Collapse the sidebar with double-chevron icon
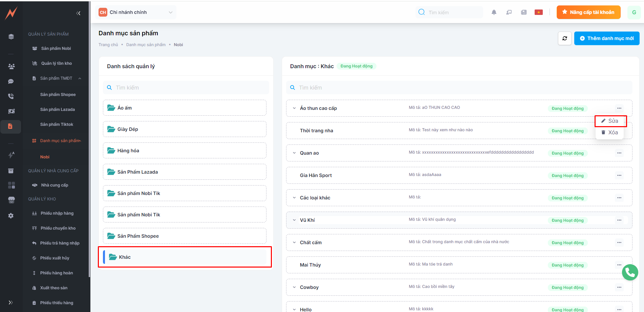This screenshot has height=312, width=644. pos(78,13)
